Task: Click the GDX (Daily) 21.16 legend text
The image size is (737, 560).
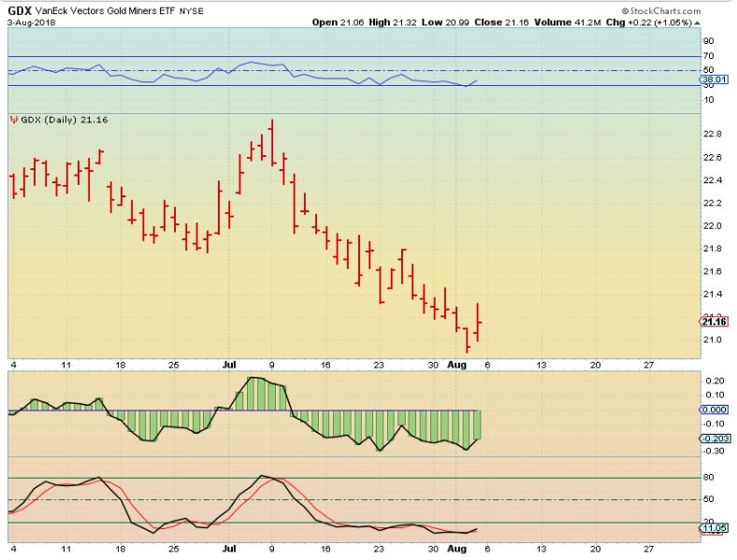Action: 65,120
